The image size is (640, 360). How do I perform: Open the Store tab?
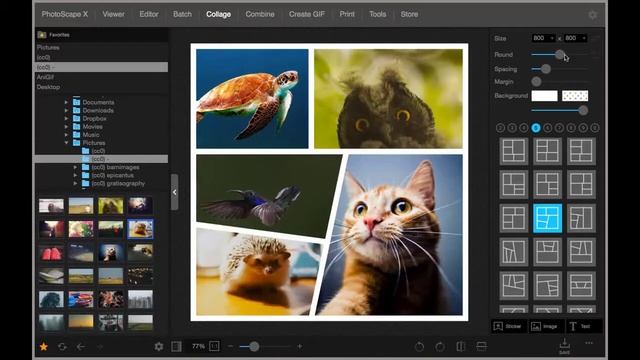(409, 14)
